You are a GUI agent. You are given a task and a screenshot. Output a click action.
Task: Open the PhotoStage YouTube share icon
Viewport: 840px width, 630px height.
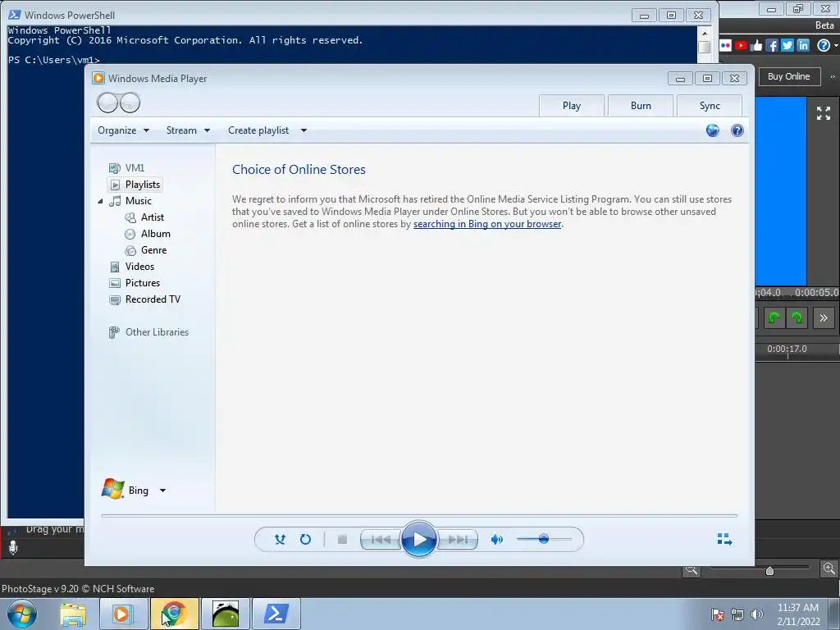pyautogui.click(x=741, y=46)
